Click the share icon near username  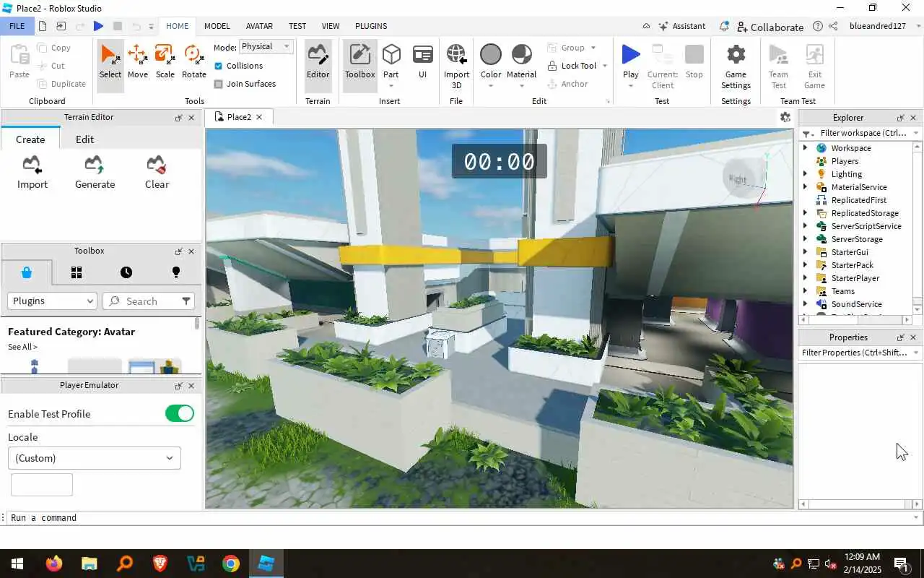coord(833,26)
